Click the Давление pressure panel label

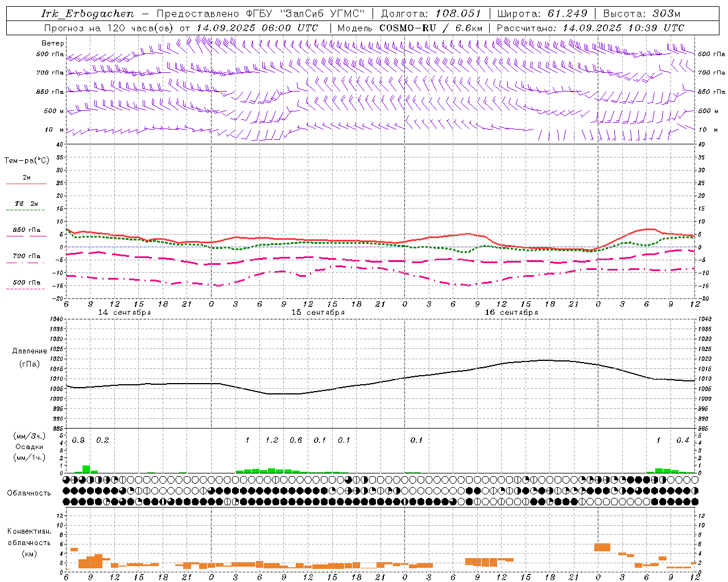tap(30, 351)
